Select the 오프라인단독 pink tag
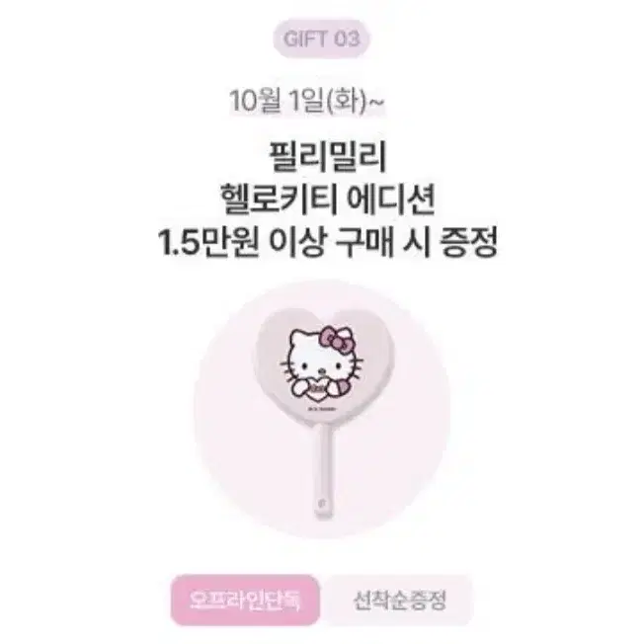This screenshot has height=644, width=644. (245, 600)
